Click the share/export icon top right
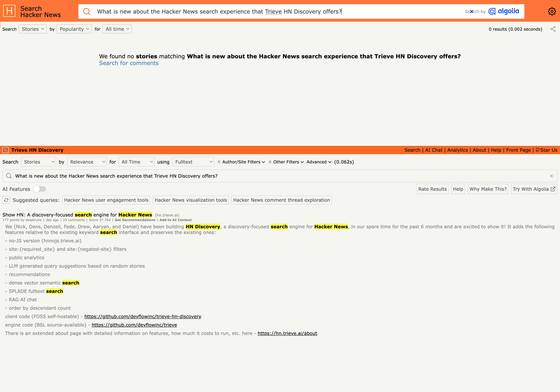This screenshot has width=560, height=392. coord(553,29)
